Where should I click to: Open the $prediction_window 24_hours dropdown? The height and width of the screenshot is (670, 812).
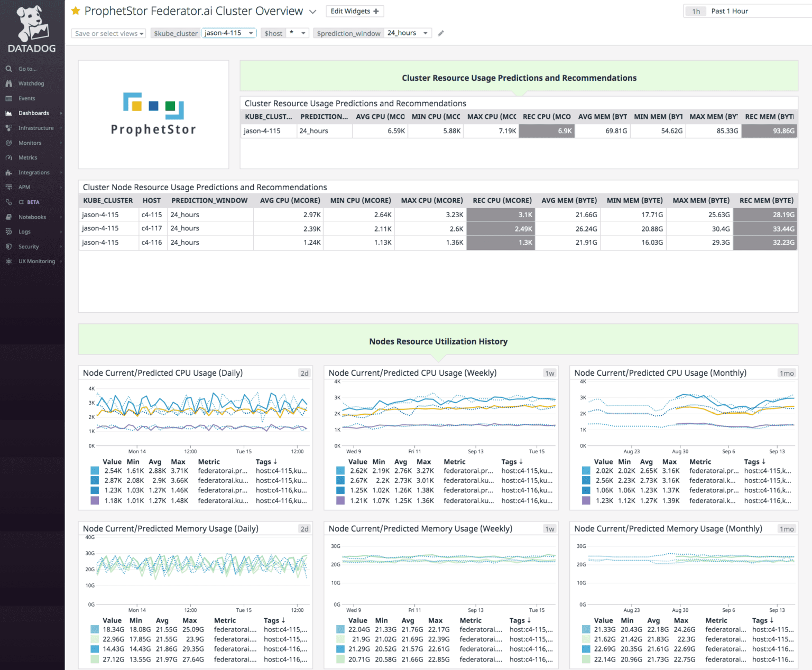407,33
